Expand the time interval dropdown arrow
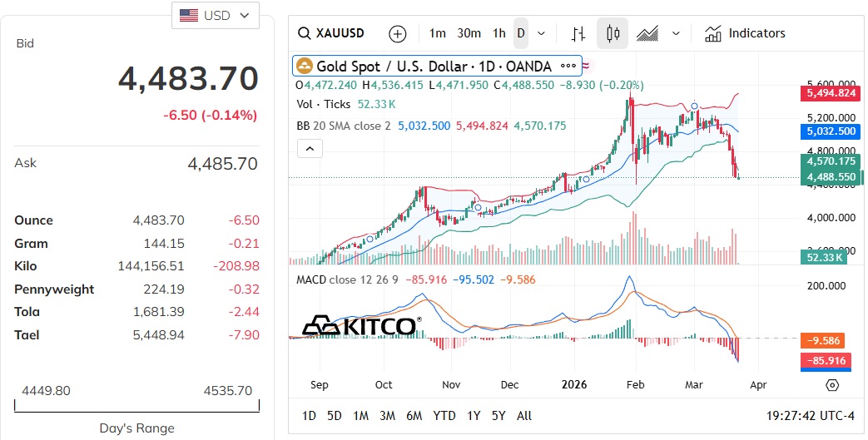 click(542, 34)
